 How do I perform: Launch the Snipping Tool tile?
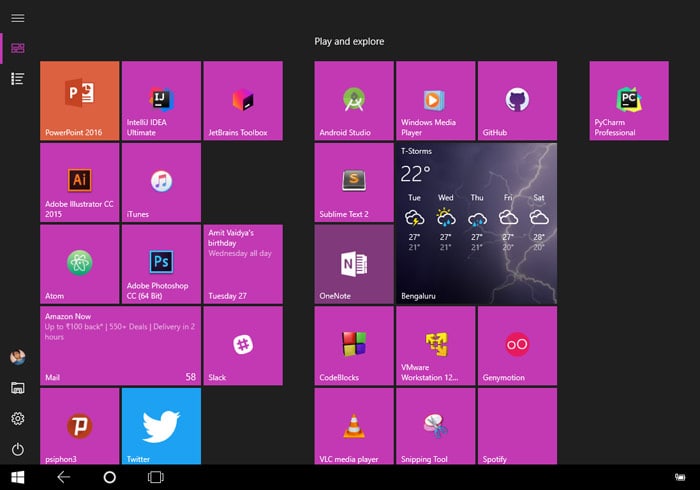pos(436,426)
